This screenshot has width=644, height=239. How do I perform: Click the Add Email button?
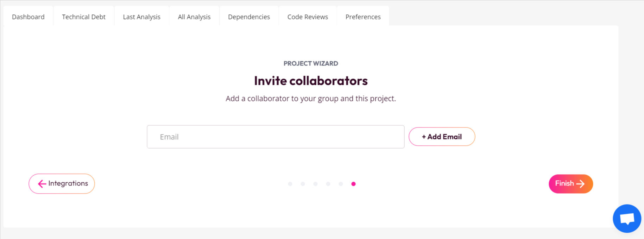[x=442, y=137]
